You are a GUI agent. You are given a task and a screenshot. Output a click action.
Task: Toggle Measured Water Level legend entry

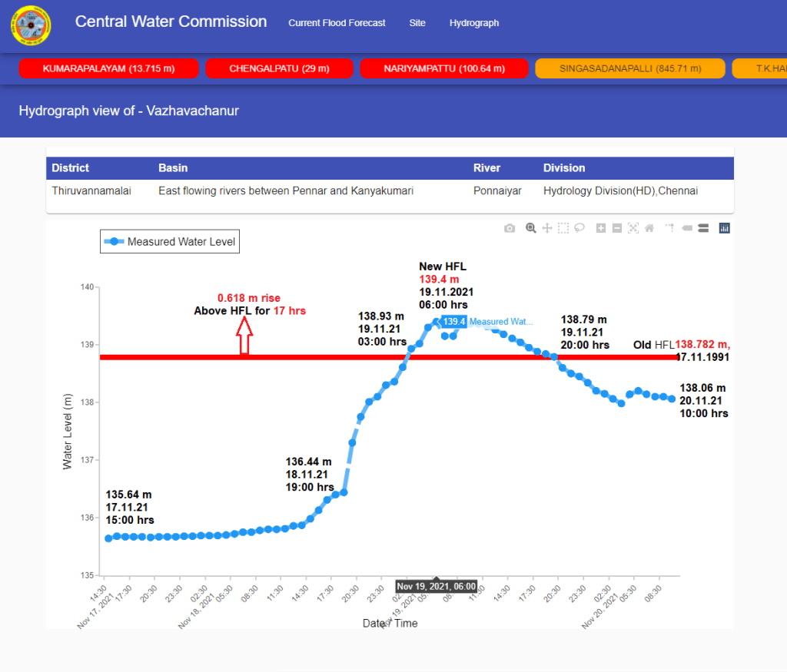(x=171, y=242)
